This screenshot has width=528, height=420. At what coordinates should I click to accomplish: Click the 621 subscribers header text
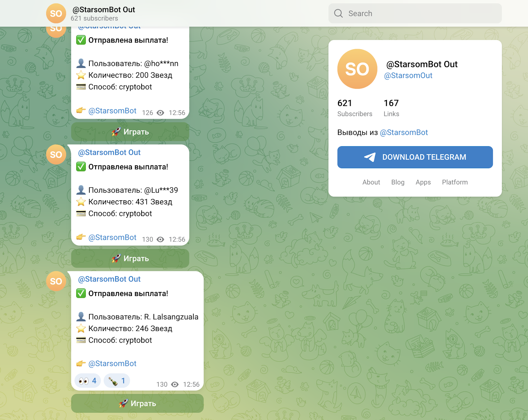94,18
